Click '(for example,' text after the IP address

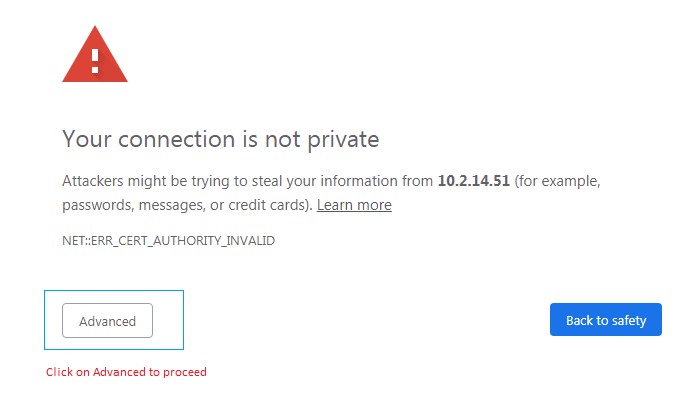point(558,181)
